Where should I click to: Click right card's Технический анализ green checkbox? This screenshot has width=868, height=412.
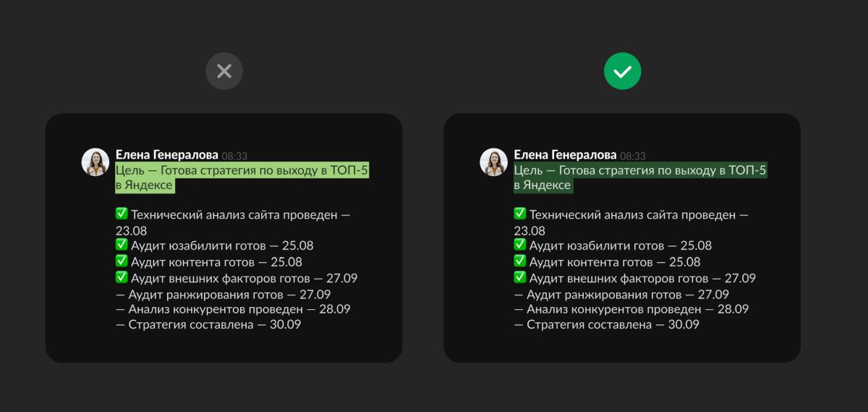click(520, 214)
